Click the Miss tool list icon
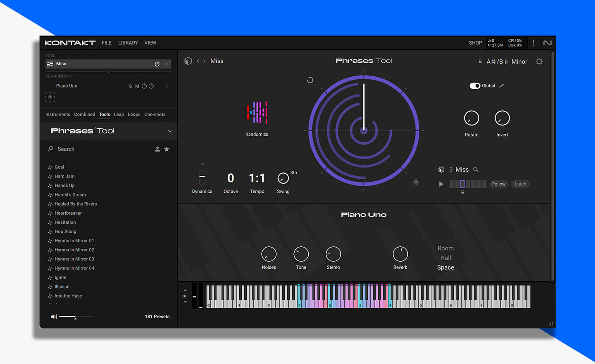 click(x=50, y=64)
